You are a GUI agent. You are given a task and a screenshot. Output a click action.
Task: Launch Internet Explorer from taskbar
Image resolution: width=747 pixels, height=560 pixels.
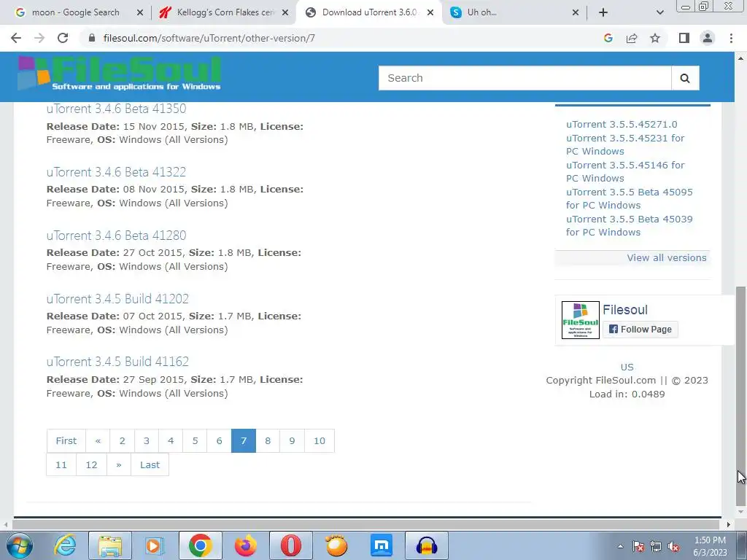click(65, 545)
